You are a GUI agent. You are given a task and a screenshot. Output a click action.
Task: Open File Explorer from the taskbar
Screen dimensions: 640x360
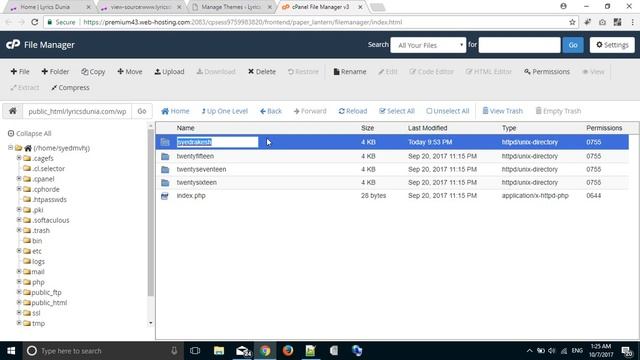click(x=219, y=351)
